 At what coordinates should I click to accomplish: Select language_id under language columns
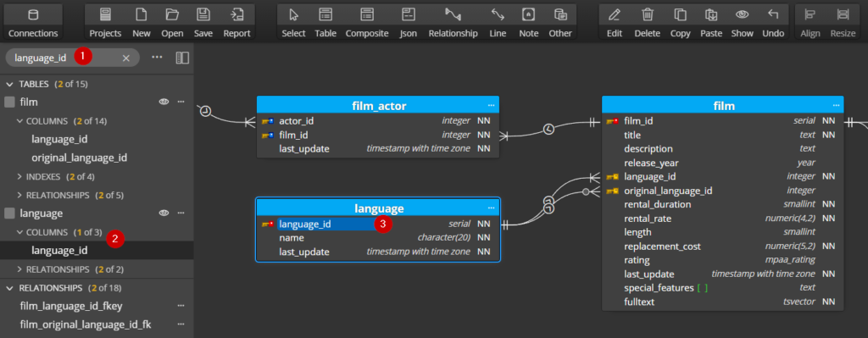click(59, 250)
